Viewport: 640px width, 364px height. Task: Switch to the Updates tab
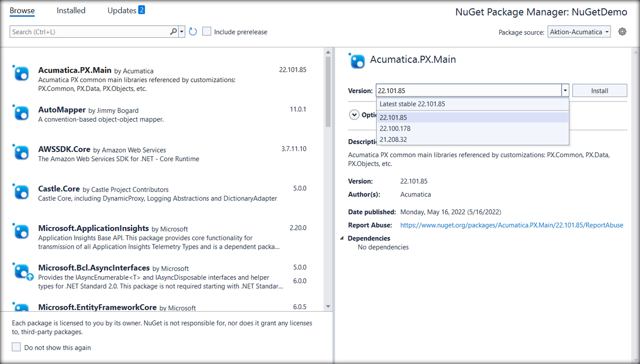(x=122, y=11)
